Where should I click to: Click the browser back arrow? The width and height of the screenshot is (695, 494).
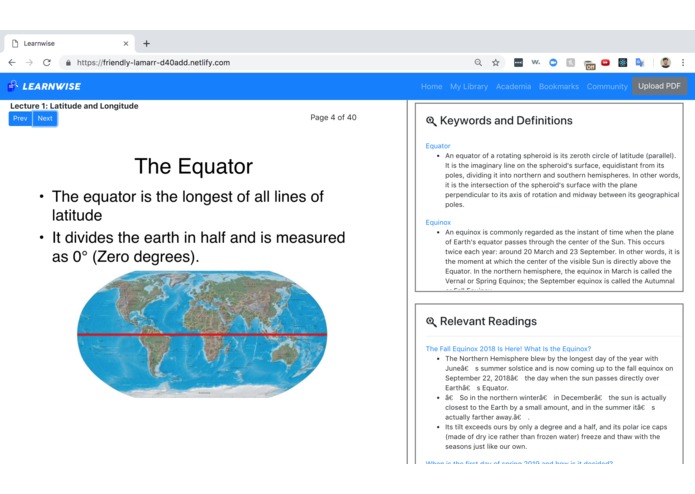click(12, 62)
